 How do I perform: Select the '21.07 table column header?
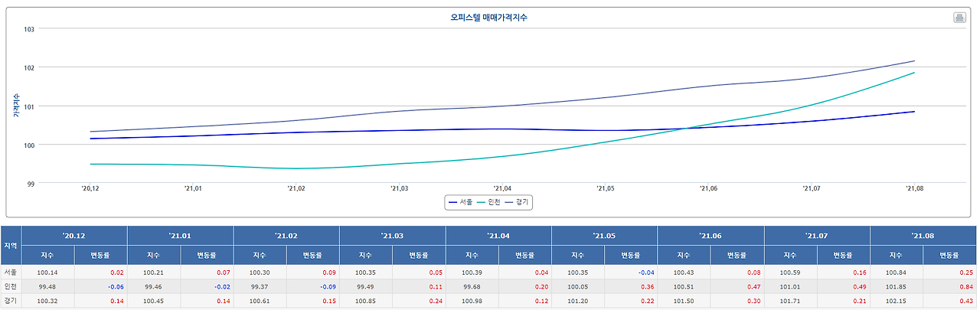coord(816,235)
